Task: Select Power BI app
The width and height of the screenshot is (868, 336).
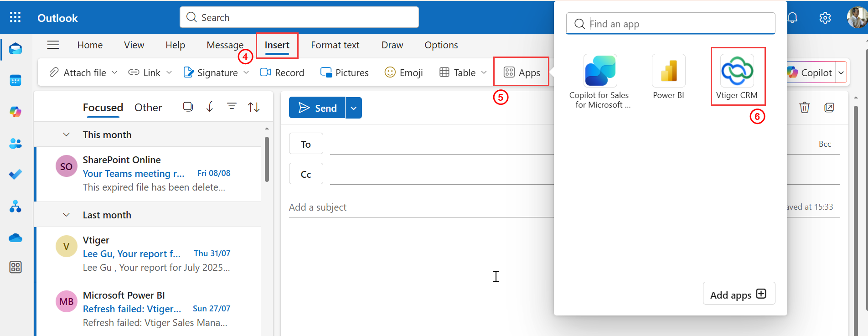Action: tap(669, 77)
